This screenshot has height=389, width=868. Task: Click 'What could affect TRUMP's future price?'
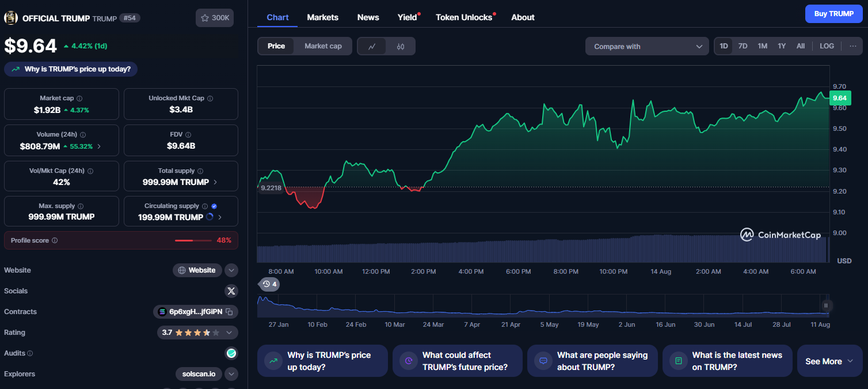click(x=458, y=361)
